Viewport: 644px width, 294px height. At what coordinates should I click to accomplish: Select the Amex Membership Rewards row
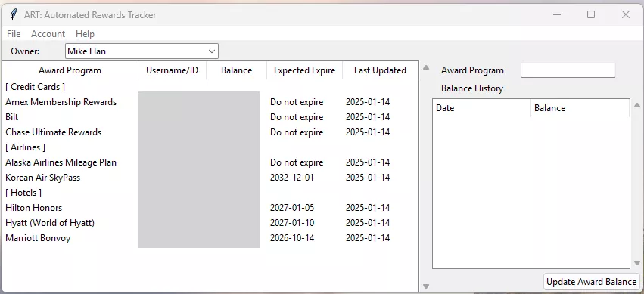click(210, 102)
